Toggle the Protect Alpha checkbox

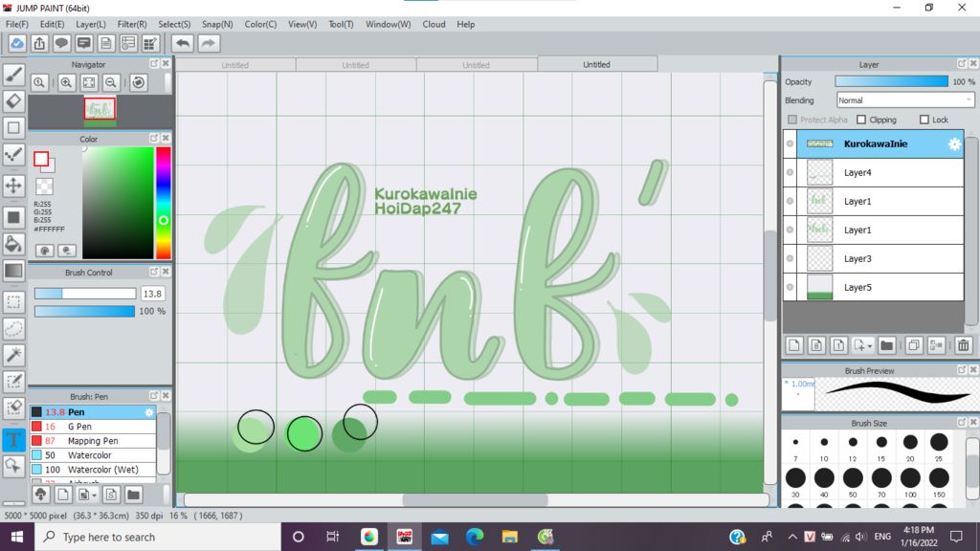[792, 120]
